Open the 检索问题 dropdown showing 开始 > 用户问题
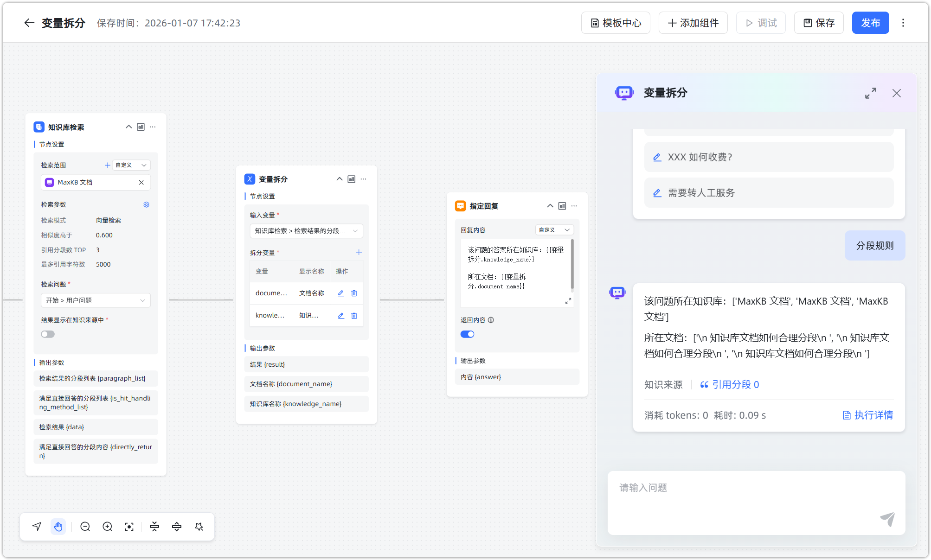 (95, 300)
